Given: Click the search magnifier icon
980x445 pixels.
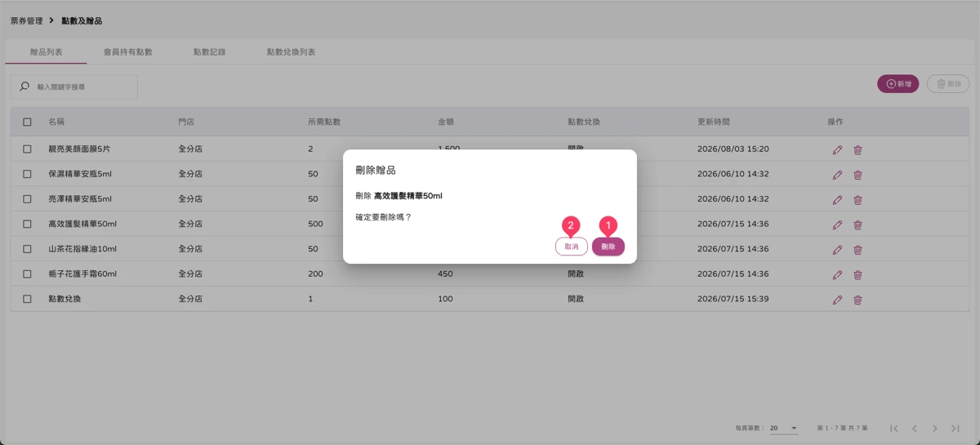Looking at the screenshot, I should (x=24, y=87).
